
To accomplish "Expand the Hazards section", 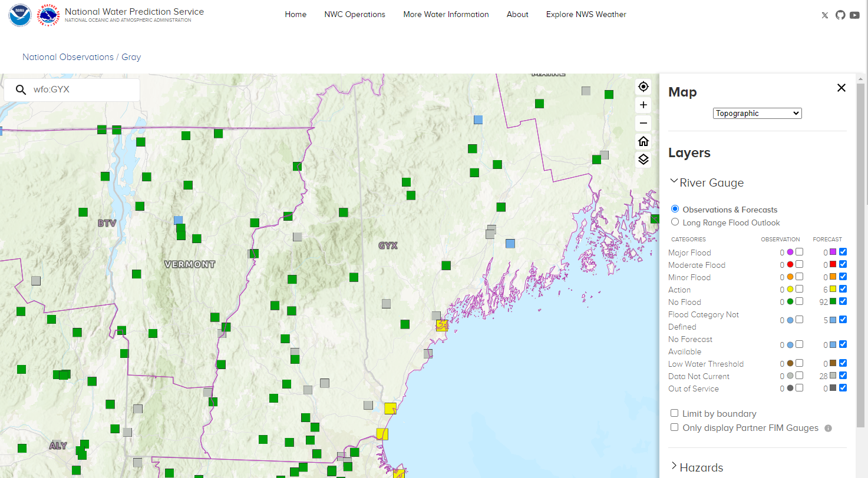I will tap(697, 467).
